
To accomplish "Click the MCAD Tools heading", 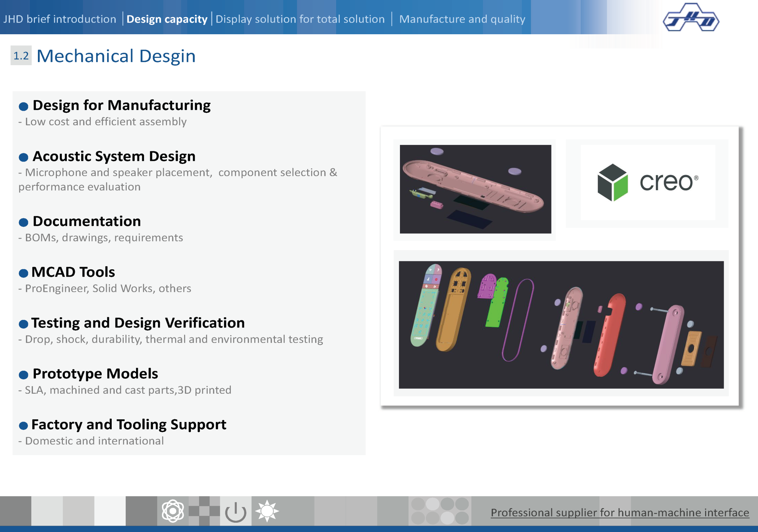I will [x=73, y=272].
